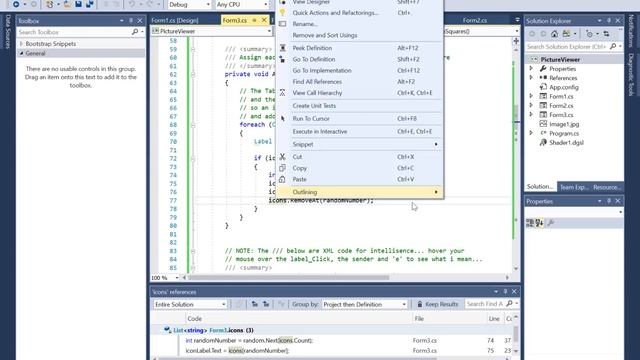This screenshot has height=360, width=640.
Task: Expand Properties node in Solution Explorer
Action: pyautogui.click(x=531, y=69)
